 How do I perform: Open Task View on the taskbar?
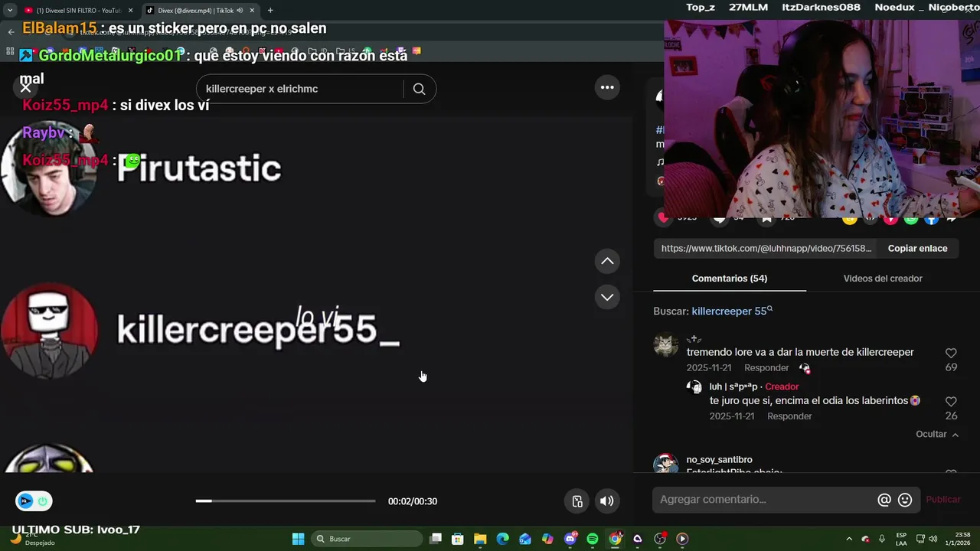click(x=436, y=539)
